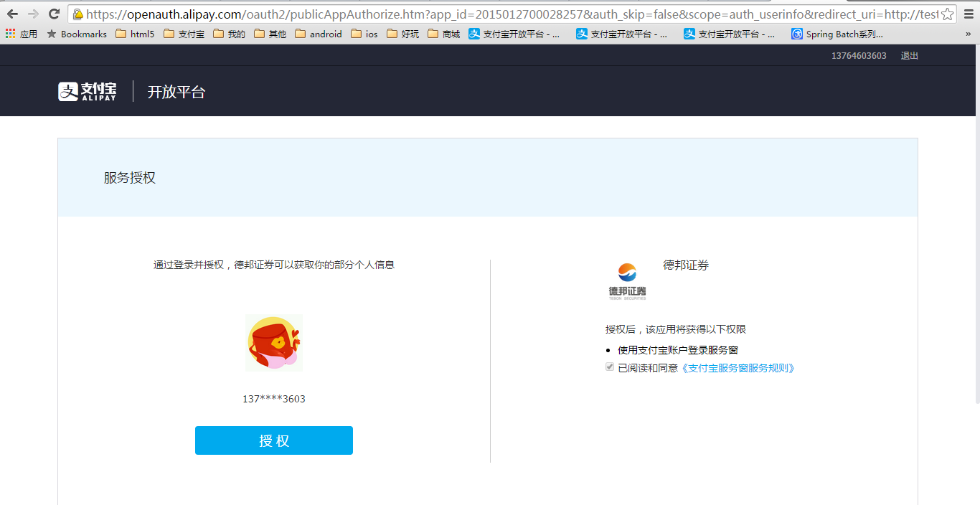The height and width of the screenshot is (505, 980).
Task: Expand the 其他 bookmark folder
Action: [270, 34]
